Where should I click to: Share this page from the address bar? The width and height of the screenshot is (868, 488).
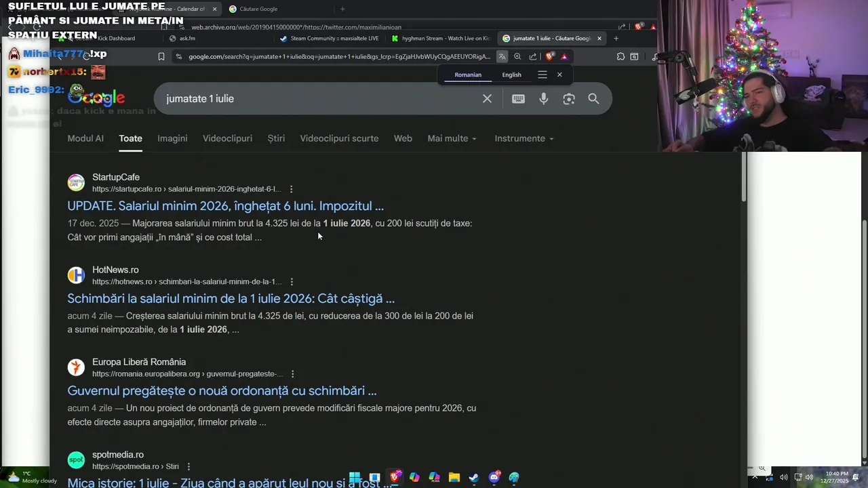click(x=533, y=57)
